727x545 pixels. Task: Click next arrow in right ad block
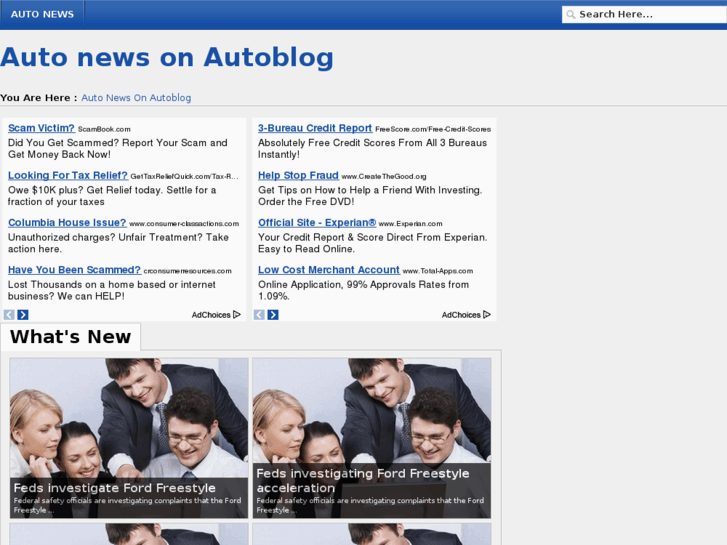coord(273,315)
